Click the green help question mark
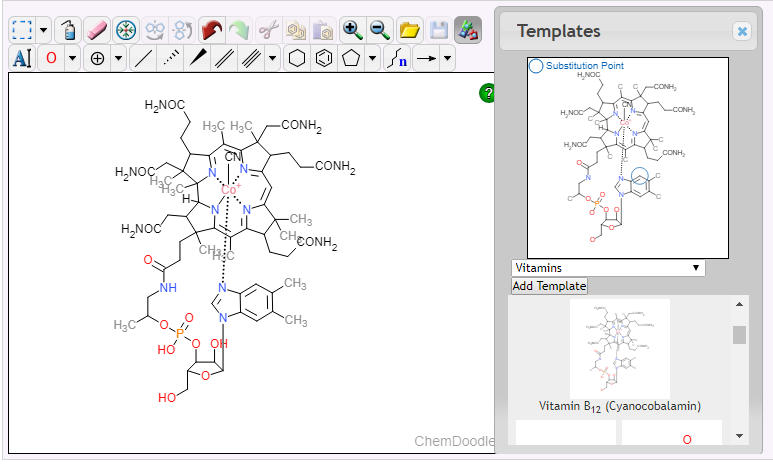The width and height of the screenshot is (773, 467). tap(488, 93)
